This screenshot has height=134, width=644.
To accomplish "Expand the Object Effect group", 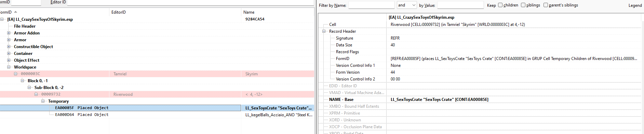I will pos(9,60).
